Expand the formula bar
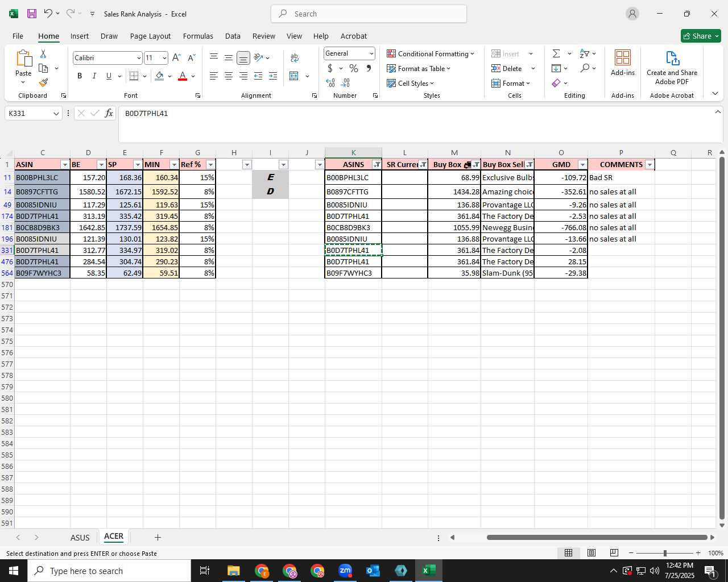The height and width of the screenshot is (582, 728). (718, 112)
